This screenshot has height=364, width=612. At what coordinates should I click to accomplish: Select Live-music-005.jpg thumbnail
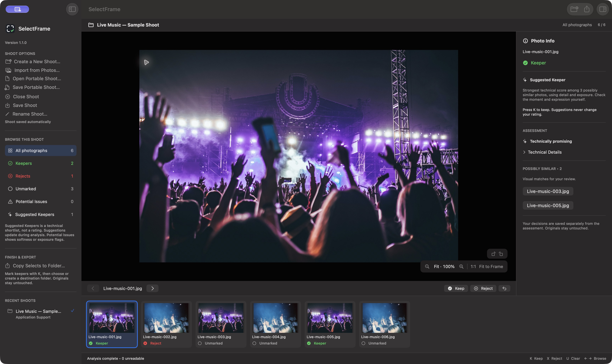click(330, 324)
